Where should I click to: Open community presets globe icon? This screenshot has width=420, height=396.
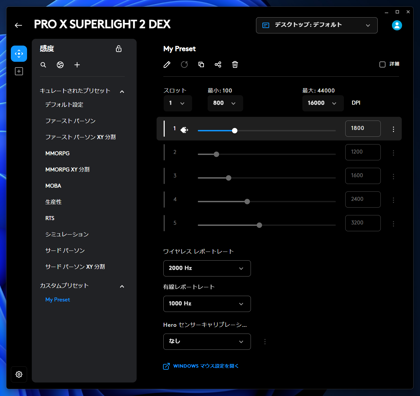click(60, 65)
